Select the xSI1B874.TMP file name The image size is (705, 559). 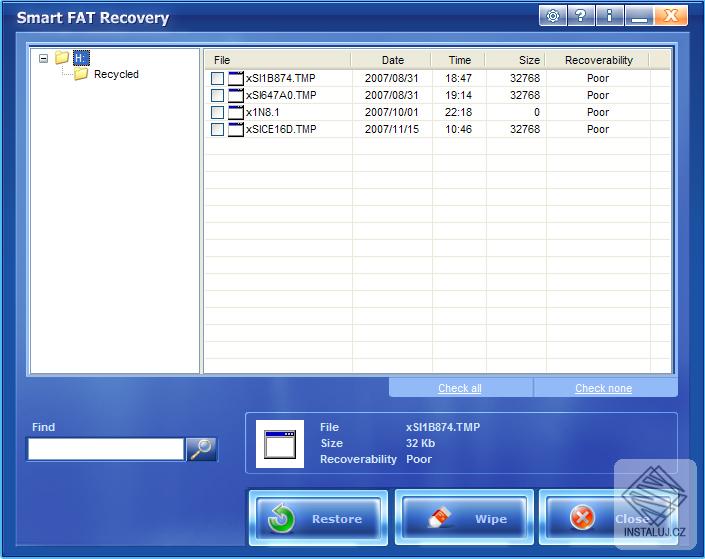tap(281, 78)
